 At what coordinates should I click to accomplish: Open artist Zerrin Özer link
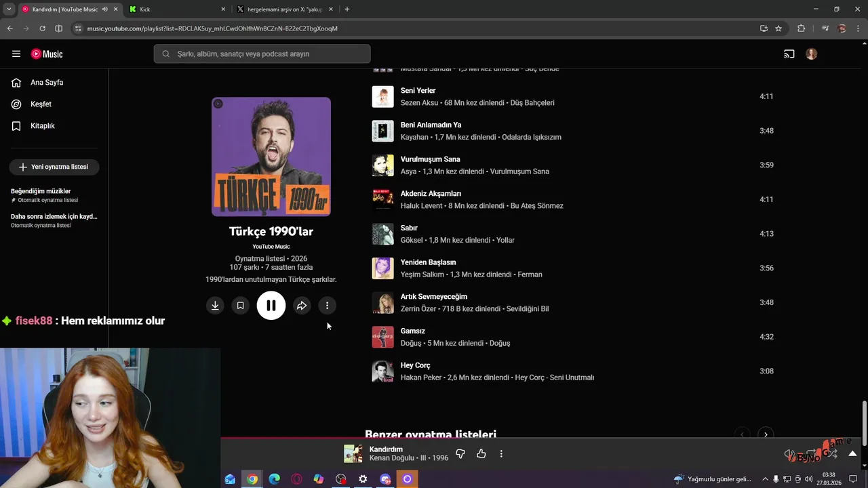pyautogui.click(x=418, y=309)
